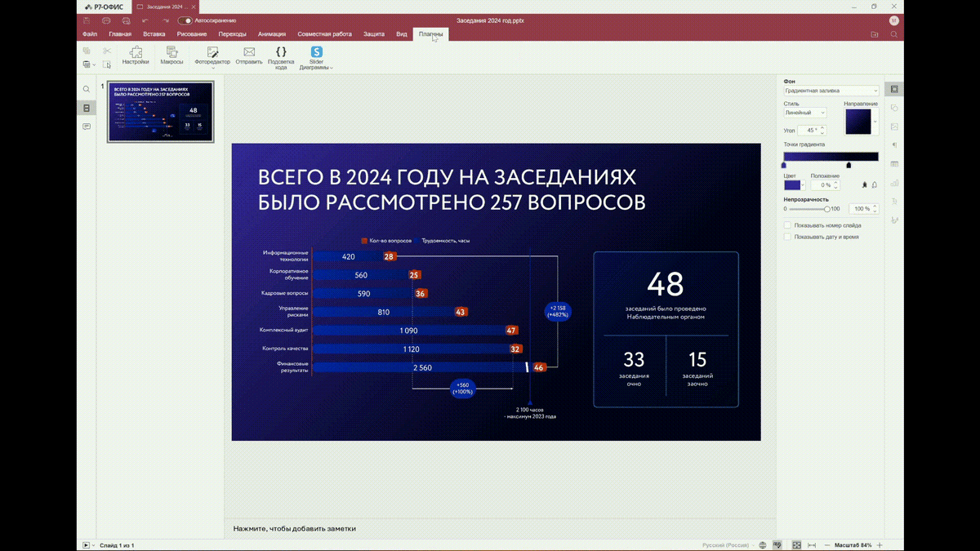Open Подсветка кода plugin
Viewport: 980px width, 551px height.
point(281,58)
